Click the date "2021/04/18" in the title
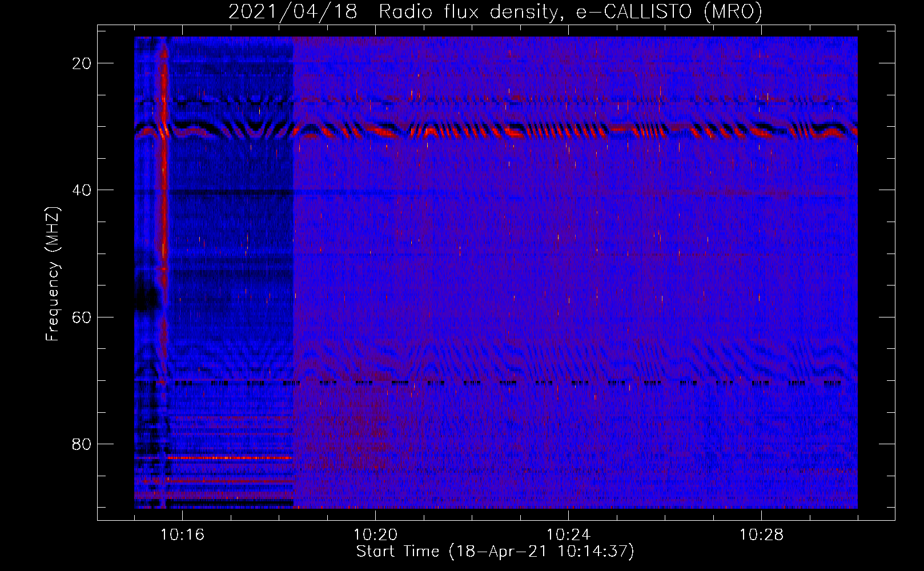This screenshot has width=924, height=571. [293, 11]
